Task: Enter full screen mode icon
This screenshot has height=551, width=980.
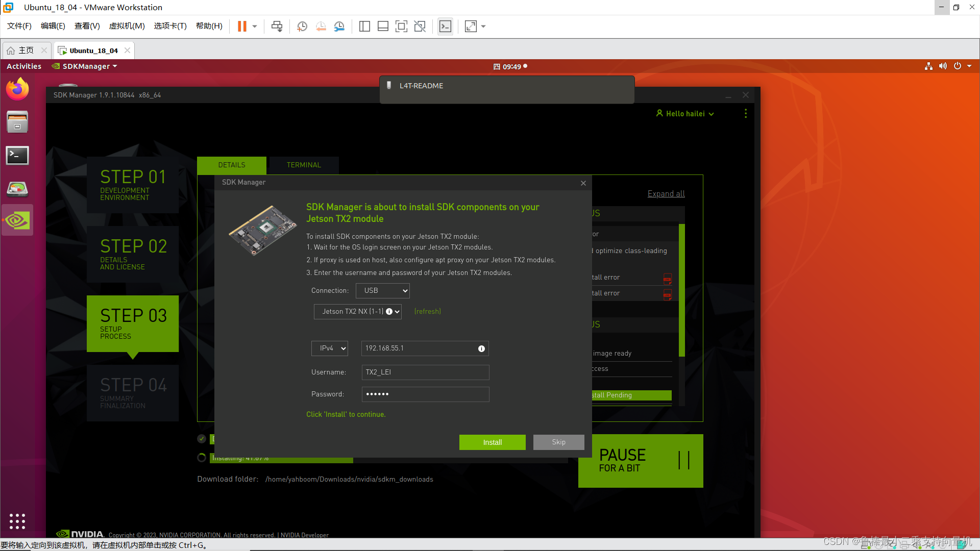Action: pyautogui.click(x=401, y=26)
